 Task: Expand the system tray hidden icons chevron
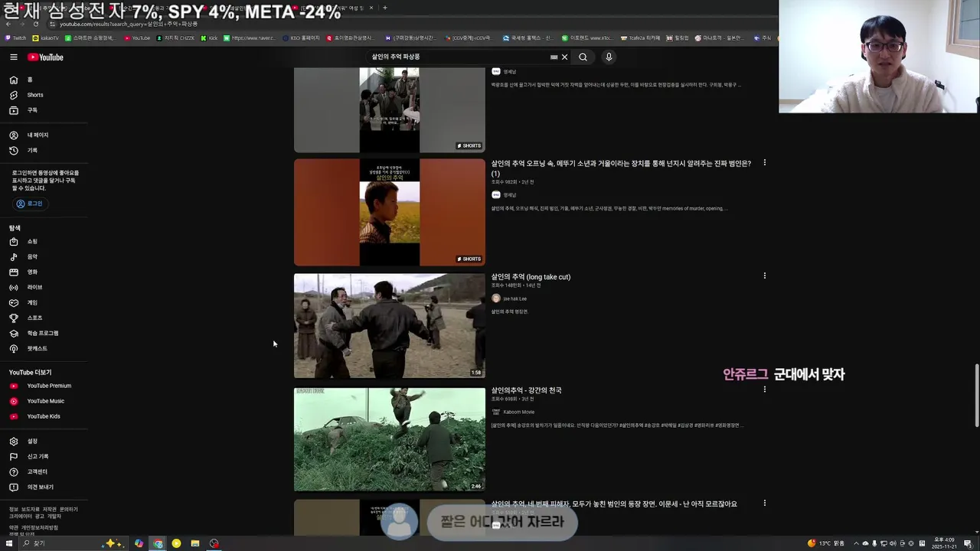856,543
